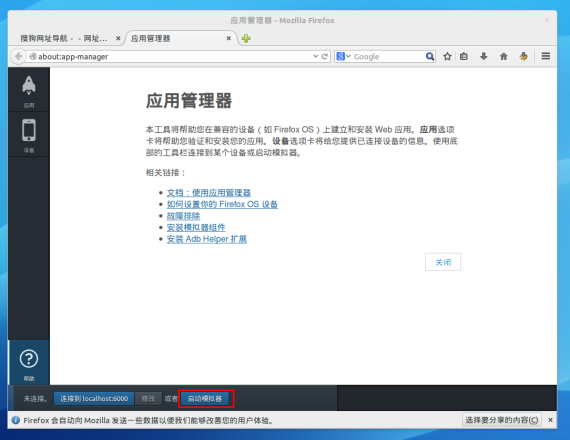Viewport: 570px width, 440px height.
Task: Click 连接到 localhost:6000 button
Action: point(94,399)
